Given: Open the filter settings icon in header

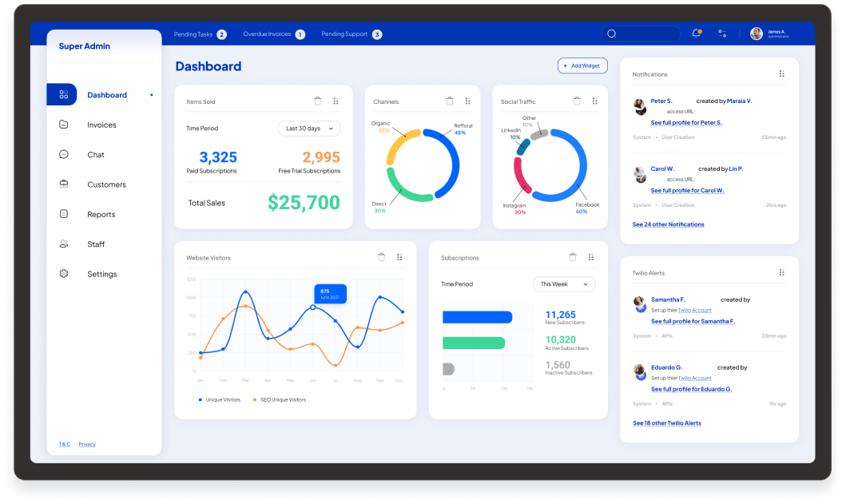Looking at the screenshot, I should 722,34.
